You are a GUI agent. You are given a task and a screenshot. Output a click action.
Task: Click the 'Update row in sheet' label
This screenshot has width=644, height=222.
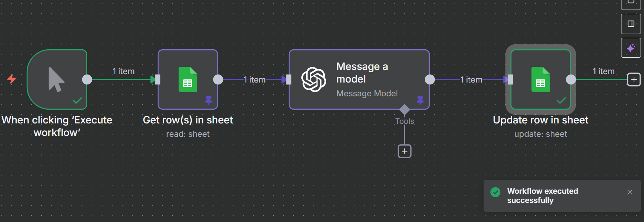click(x=540, y=120)
